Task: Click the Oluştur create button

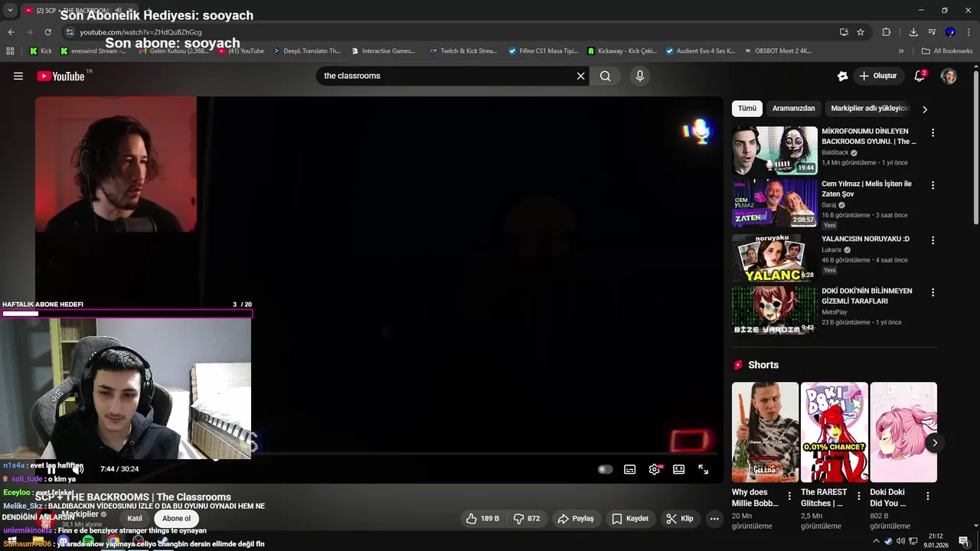Action: coord(878,76)
